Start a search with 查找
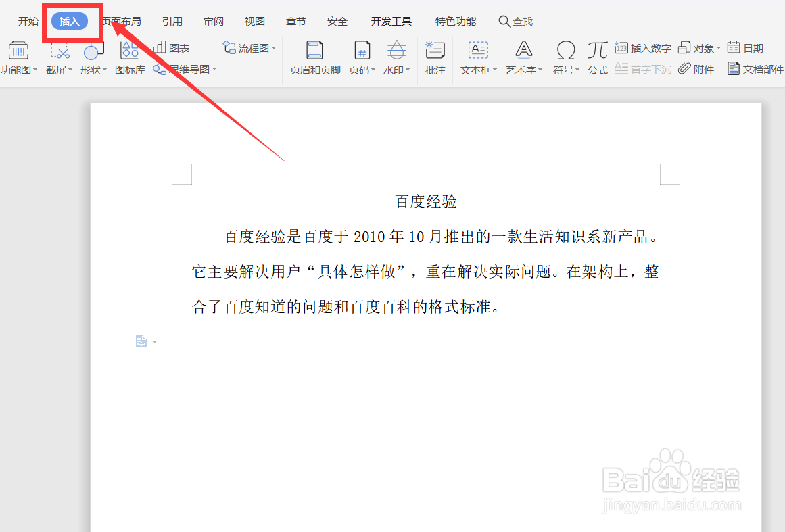Viewport: 785px width, 532px height. [x=516, y=21]
